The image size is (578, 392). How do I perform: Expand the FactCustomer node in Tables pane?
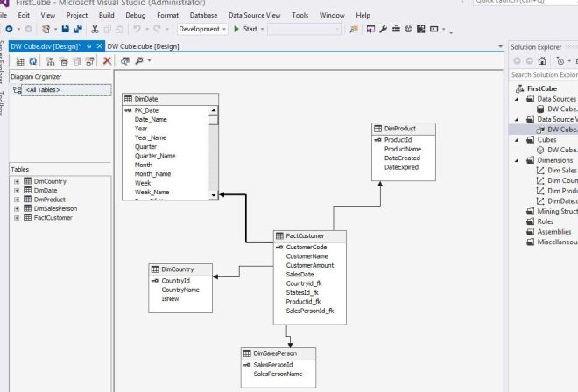click(16, 217)
